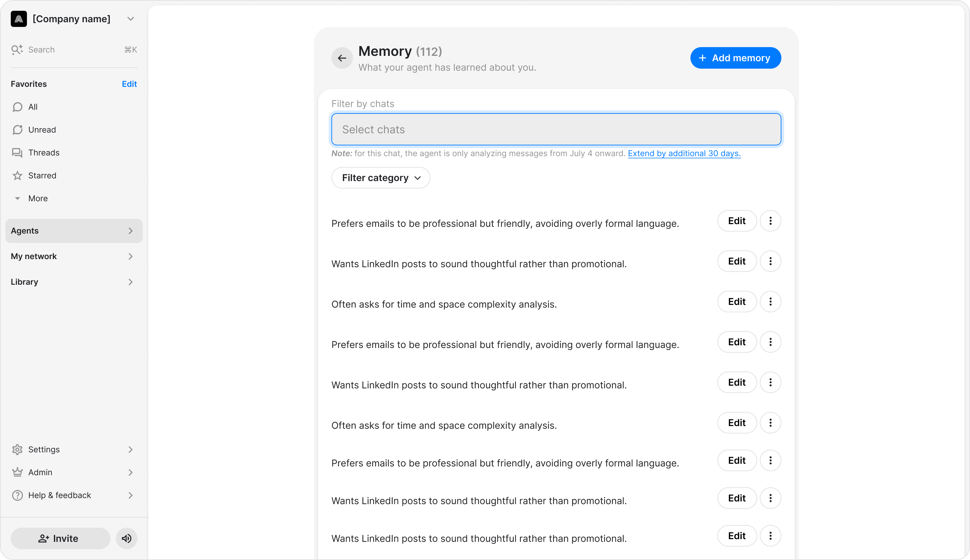Open the Starred messages view
Viewport: 970px width, 560px height.
point(74,175)
